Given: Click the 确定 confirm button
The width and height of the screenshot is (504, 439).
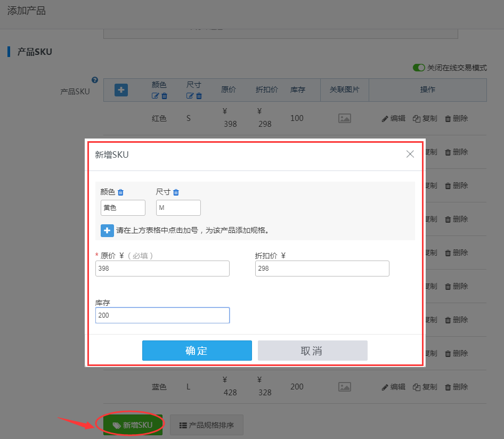Looking at the screenshot, I should [197, 351].
